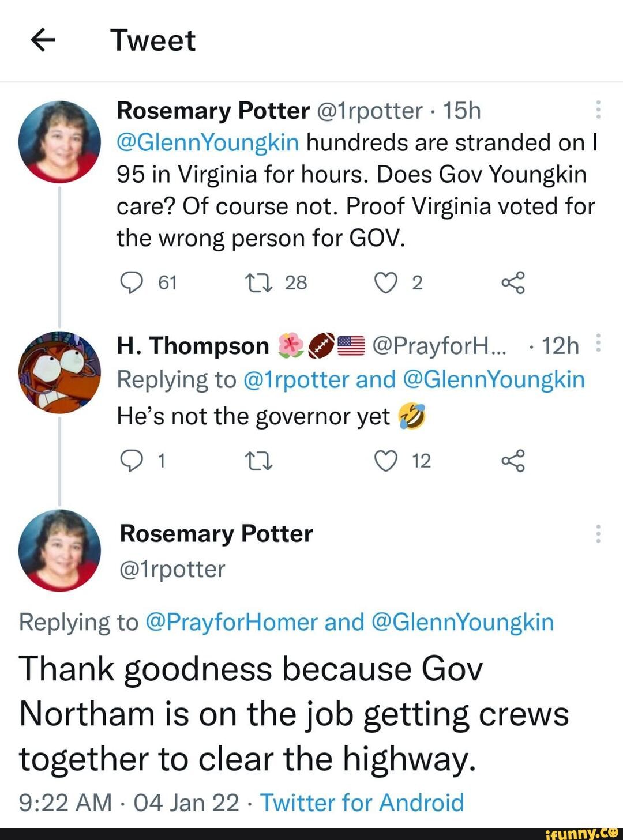Open H. Thompson's cartoon profile picture
The image size is (623, 840).
59,372
